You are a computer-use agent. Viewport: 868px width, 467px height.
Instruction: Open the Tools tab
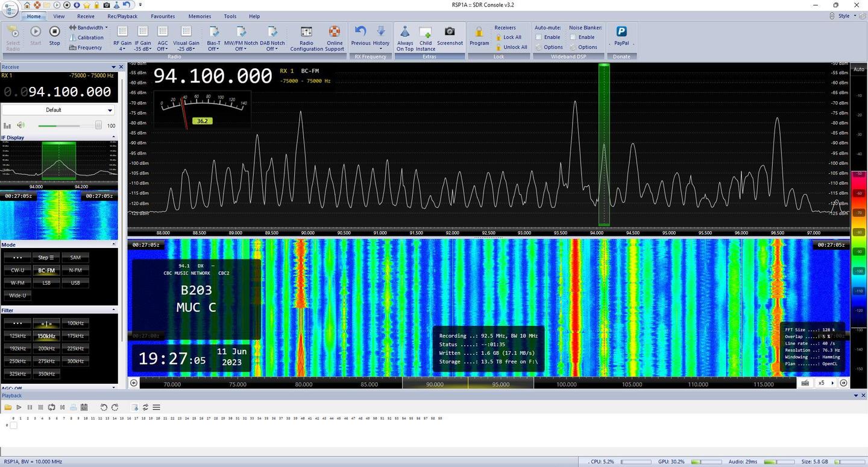click(x=230, y=16)
